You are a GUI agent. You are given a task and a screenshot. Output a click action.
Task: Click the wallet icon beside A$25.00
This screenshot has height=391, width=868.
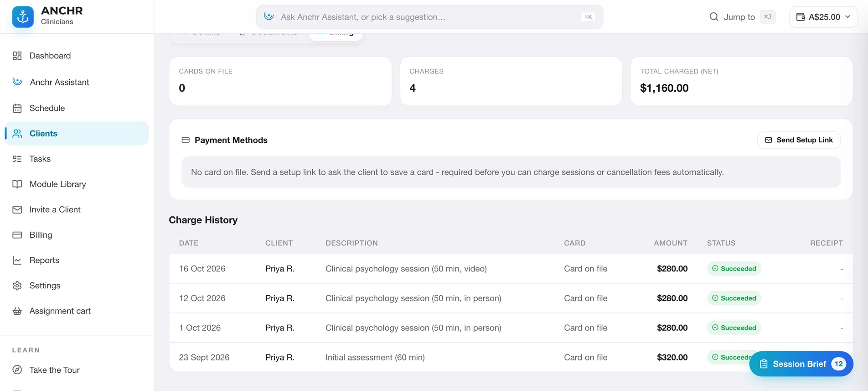click(x=800, y=17)
